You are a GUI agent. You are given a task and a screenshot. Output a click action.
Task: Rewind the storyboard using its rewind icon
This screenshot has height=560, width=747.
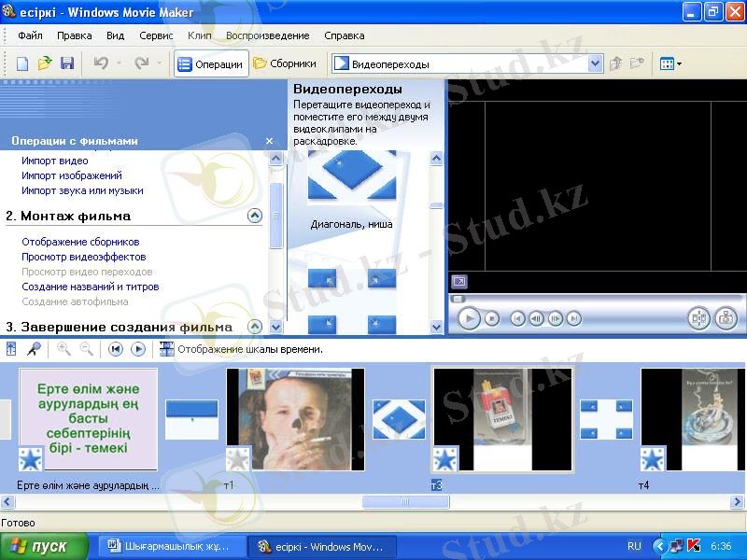coord(116,349)
